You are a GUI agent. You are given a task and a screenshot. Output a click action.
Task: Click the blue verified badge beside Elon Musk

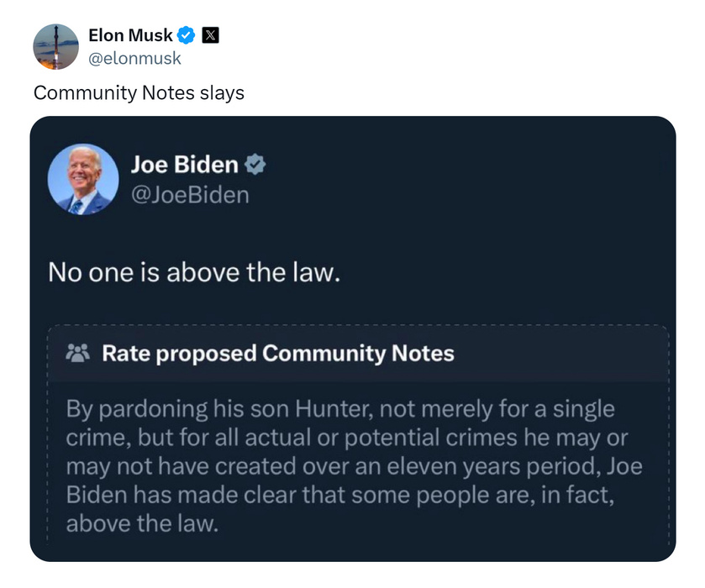pos(187,35)
